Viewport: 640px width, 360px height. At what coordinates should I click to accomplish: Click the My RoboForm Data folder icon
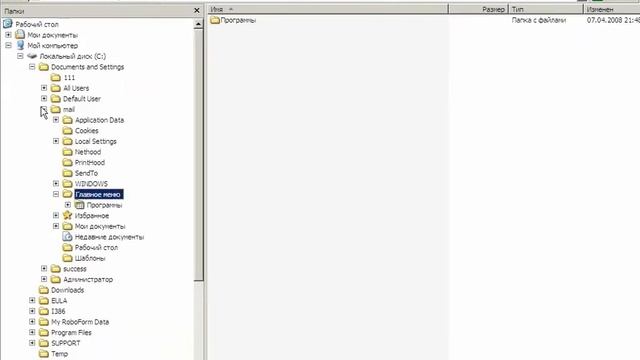point(44,322)
